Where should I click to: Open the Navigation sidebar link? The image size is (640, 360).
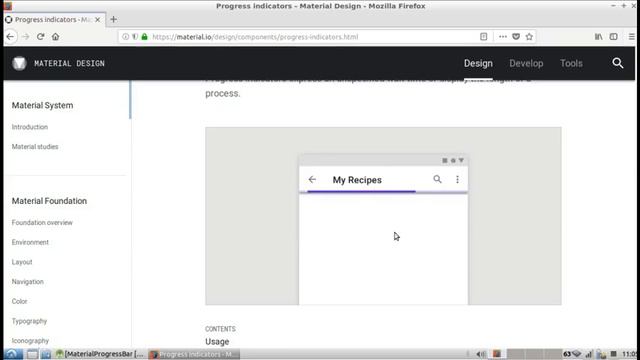coord(28,282)
